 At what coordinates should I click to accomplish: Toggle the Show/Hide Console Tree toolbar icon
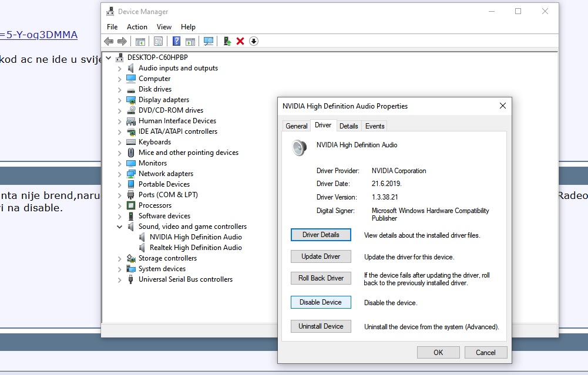click(x=140, y=41)
